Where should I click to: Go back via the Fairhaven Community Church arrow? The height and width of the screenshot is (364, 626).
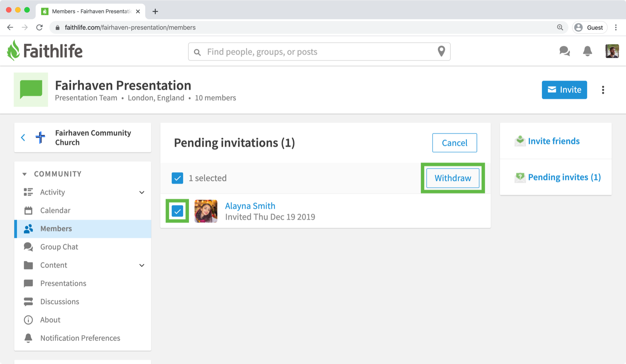pos(23,138)
